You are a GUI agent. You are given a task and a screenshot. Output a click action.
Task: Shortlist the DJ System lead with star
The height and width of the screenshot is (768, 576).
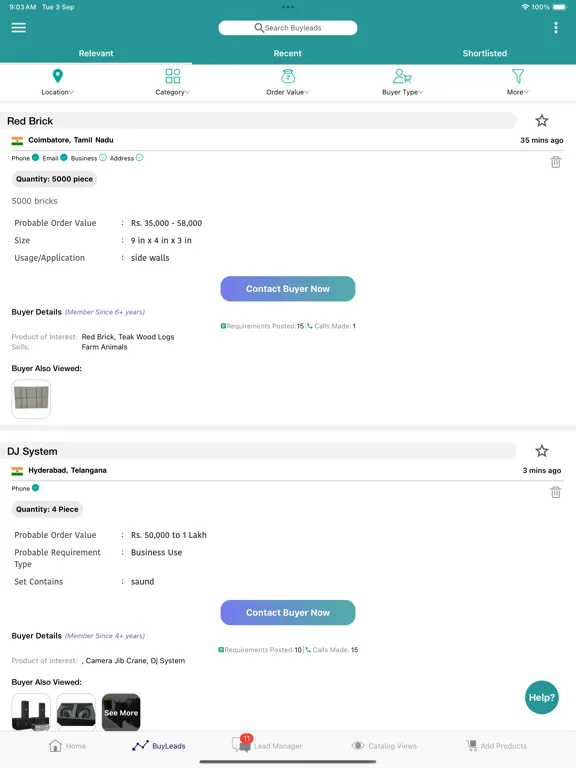(x=541, y=451)
